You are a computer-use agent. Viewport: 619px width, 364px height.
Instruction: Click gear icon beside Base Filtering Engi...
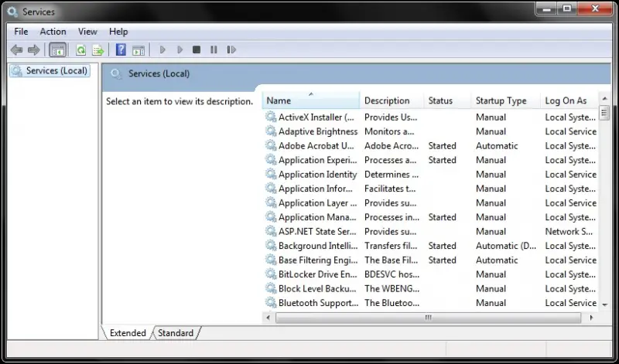(271, 260)
